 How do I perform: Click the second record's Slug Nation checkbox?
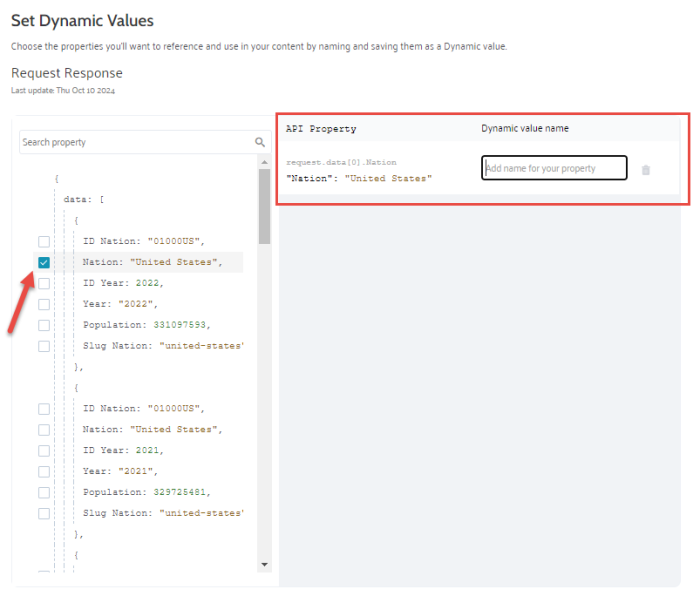(44, 513)
